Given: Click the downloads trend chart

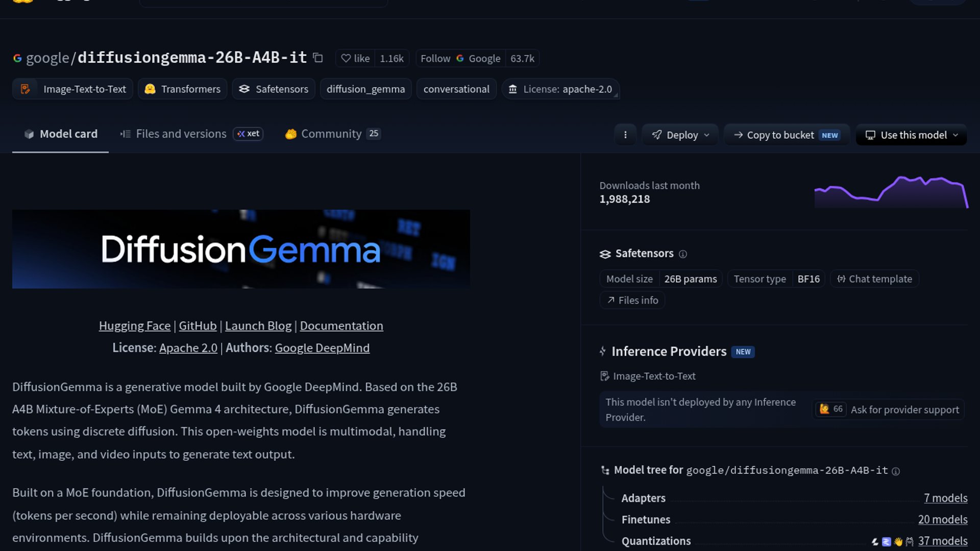Looking at the screenshot, I should point(891,192).
